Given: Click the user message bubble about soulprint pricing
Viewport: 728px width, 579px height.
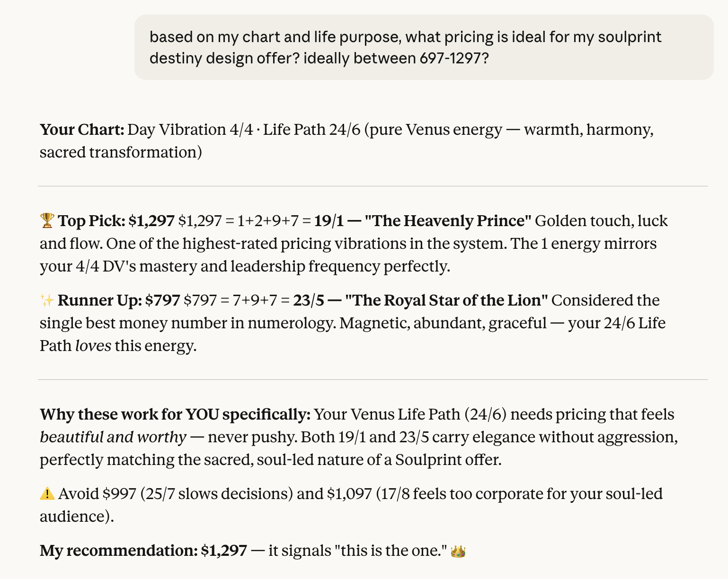Looking at the screenshot, I should point(424,47).
